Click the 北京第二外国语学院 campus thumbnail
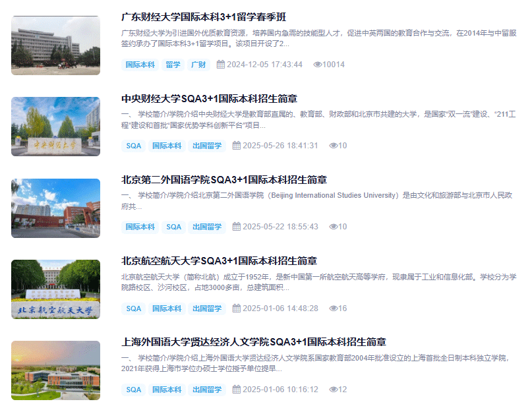 tap(56, 208)
